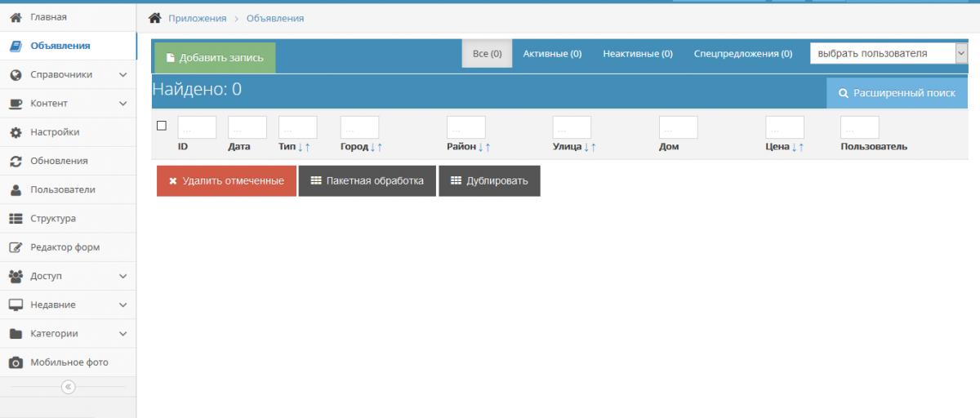This screenshot has width=980, height=418.
Task: Click Удалить отмеченные button
Action: [226, 181]
